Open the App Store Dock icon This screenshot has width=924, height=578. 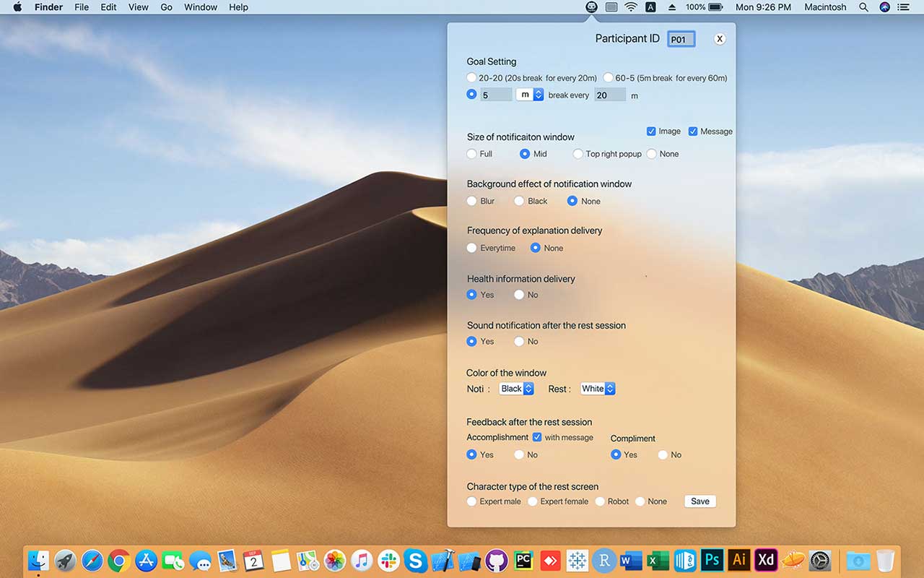pos(147,560)
